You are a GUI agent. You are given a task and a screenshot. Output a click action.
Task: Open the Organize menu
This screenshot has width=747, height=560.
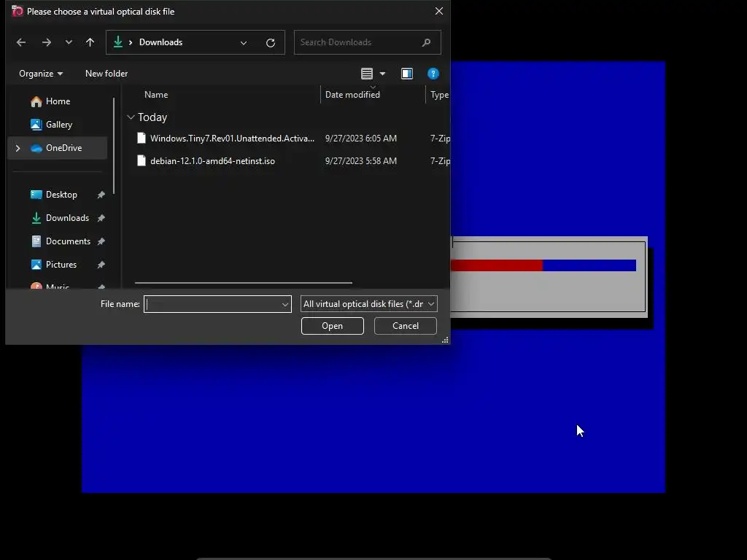click(x=41, y=74)
